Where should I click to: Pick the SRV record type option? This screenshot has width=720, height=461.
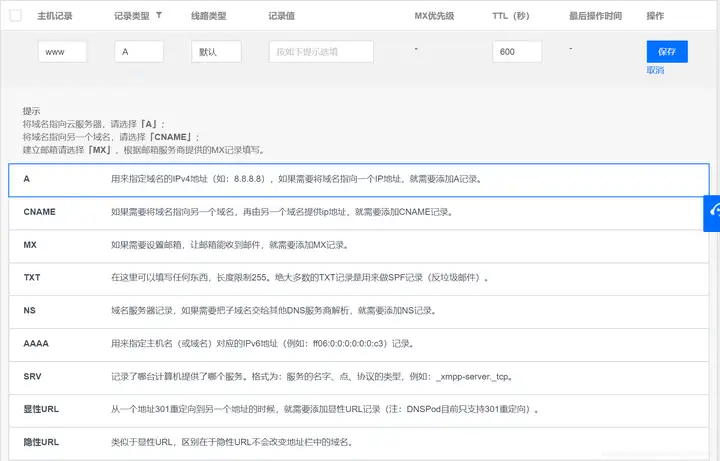(359, 377)
